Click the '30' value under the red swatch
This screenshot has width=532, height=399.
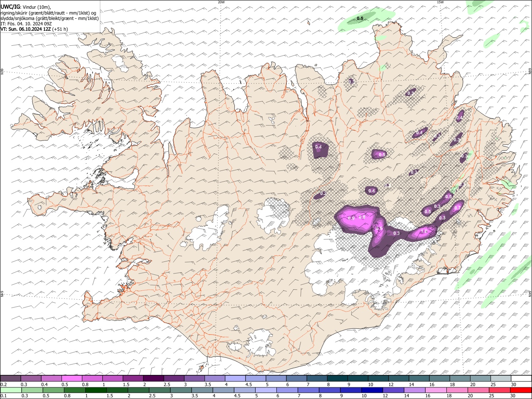(513, 396)
